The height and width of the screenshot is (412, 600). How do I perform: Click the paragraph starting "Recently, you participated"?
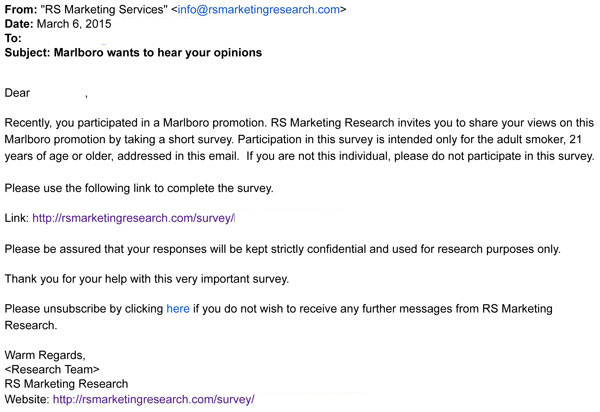click(x=300, y=139)
